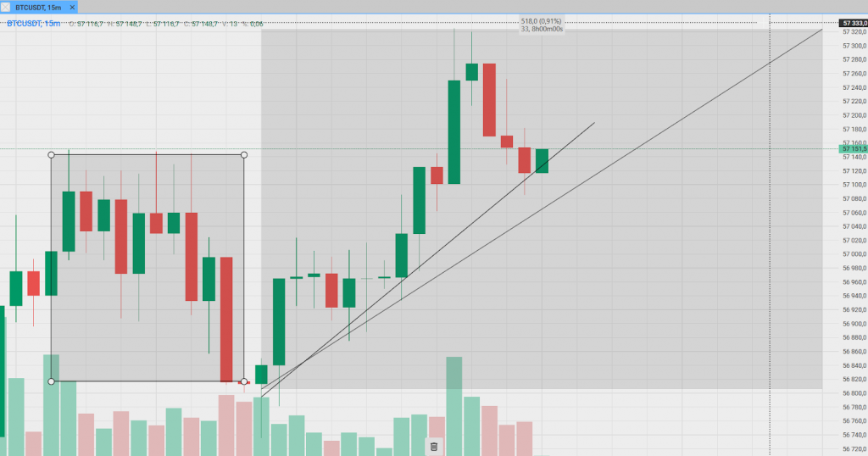Click the L: 57 116,7 low value
Screen dimensions: 868x456
(163, 24)
